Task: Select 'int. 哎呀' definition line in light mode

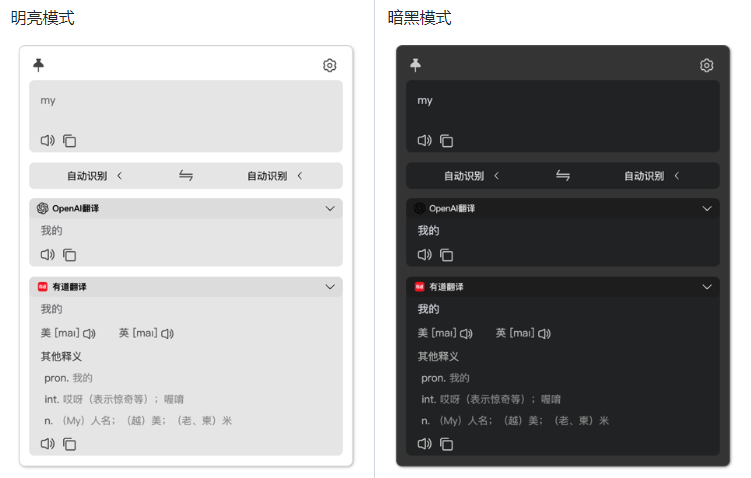Action: point(114,399)
